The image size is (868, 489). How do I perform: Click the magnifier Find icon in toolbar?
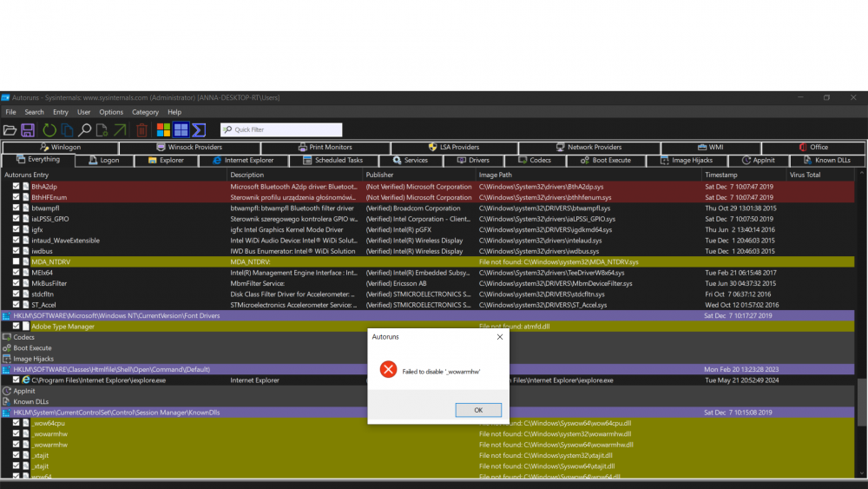pyautogui.click(x=85, y=130)
